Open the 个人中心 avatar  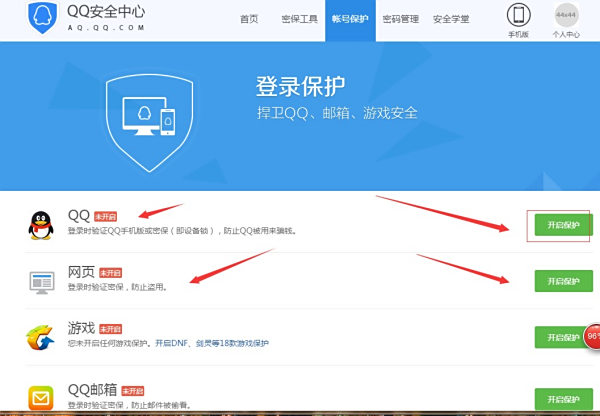566,15
